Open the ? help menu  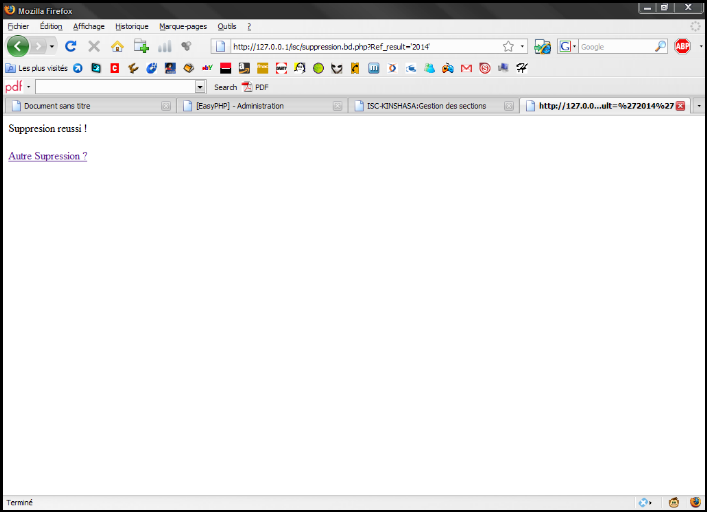tap(249, 27)
